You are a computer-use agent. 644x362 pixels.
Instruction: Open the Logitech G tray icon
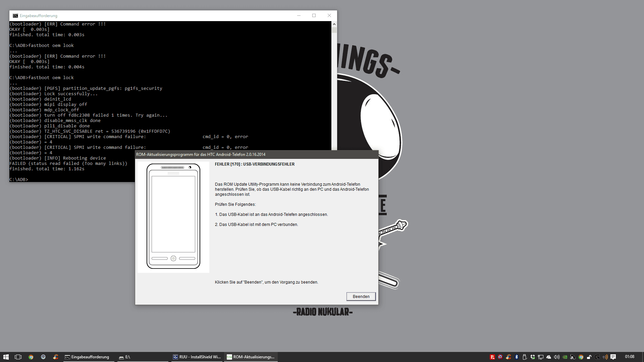597,357
